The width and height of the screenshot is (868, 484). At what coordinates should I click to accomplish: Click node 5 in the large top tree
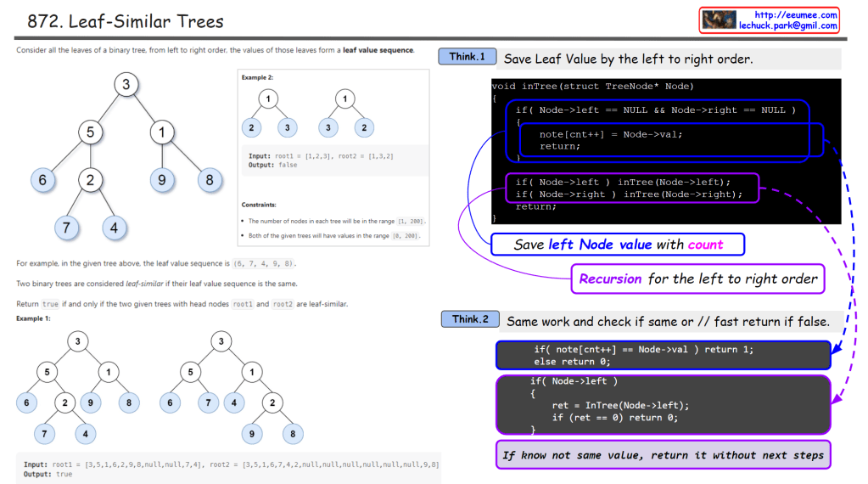[90, 132]
